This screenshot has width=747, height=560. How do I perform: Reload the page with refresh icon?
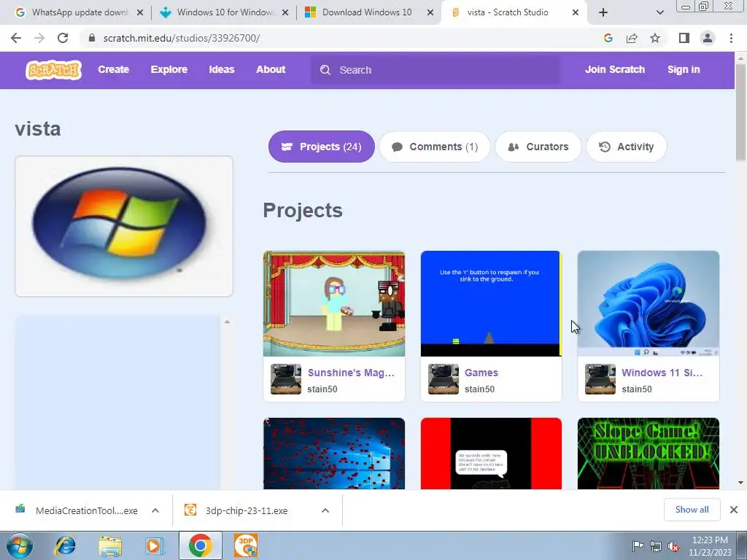63,38
